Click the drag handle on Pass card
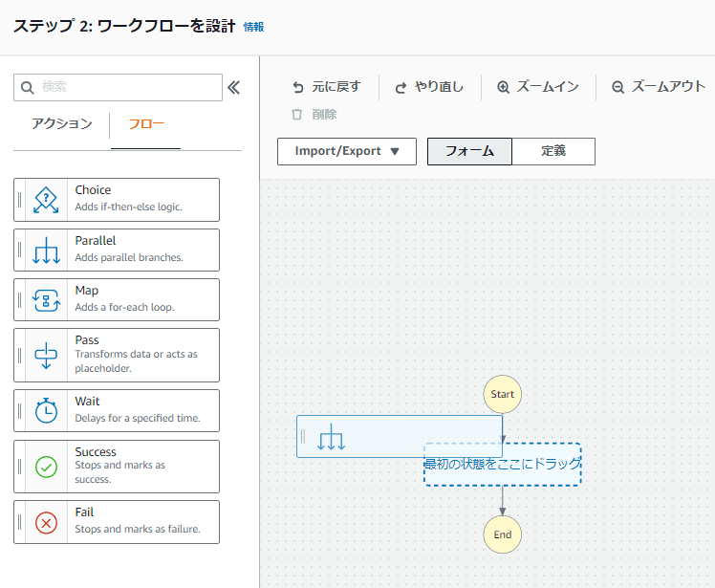The image size is (715, 588). 20,356
